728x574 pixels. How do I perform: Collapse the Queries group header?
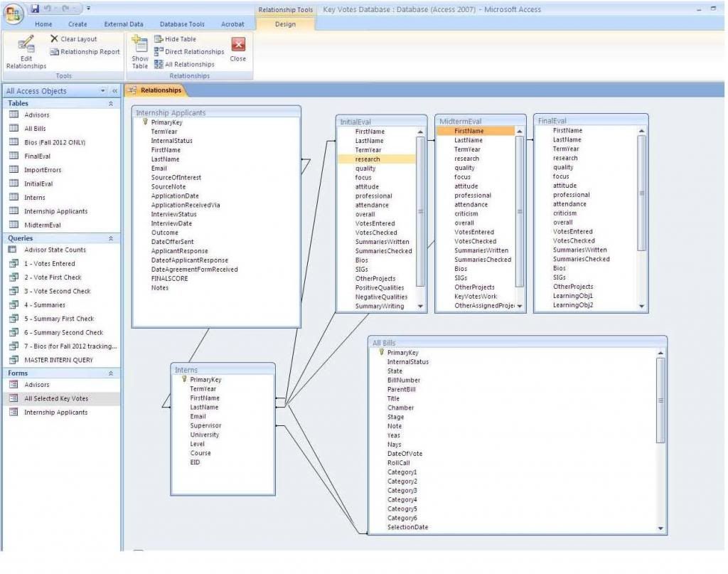point(110,238)
